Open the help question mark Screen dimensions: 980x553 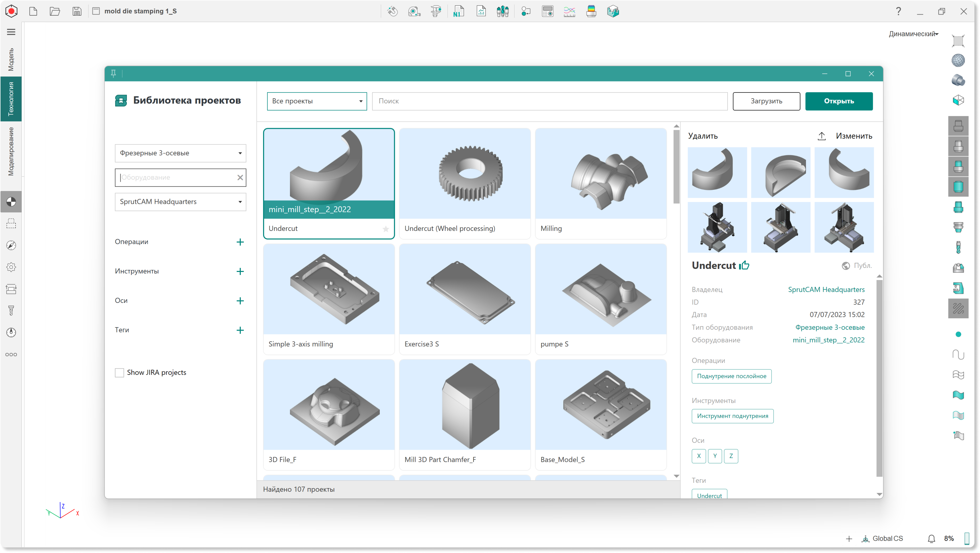click(x=898, y=11)
